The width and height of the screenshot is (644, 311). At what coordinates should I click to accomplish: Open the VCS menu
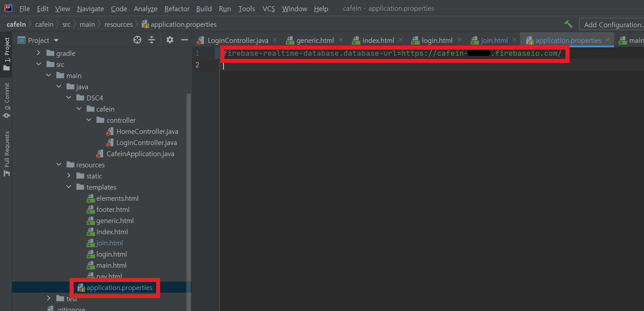click(x=269, y=8)
